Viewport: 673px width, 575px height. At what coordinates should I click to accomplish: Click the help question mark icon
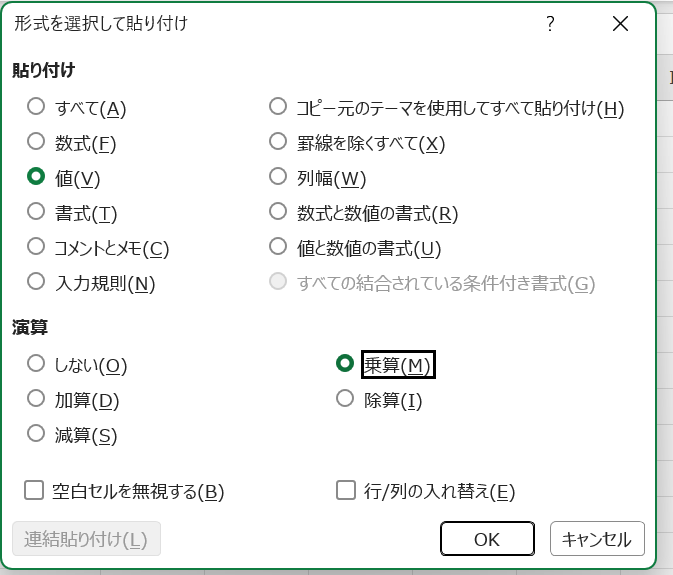550,24
